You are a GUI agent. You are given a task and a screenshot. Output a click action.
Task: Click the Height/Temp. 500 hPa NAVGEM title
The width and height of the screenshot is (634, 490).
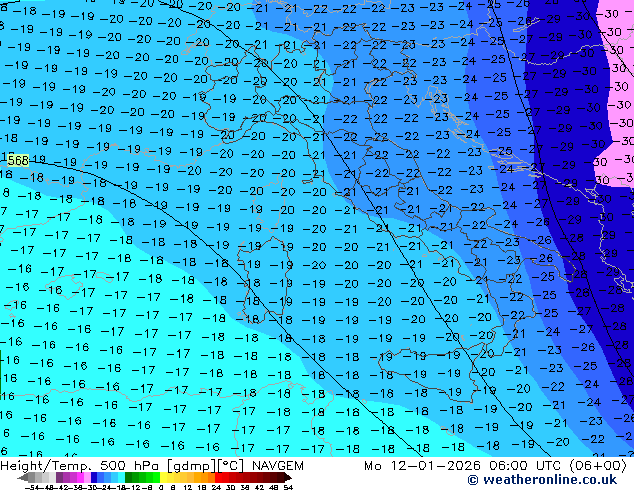coord(152,466)
